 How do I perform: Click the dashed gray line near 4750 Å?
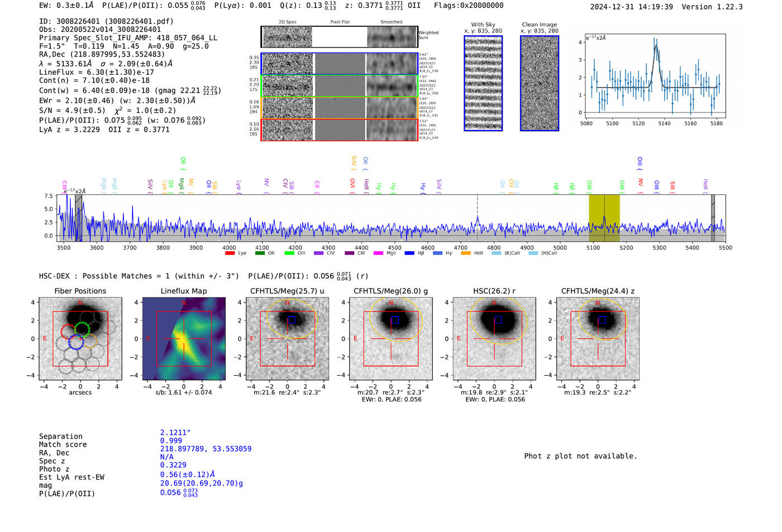tap(477, 218)
